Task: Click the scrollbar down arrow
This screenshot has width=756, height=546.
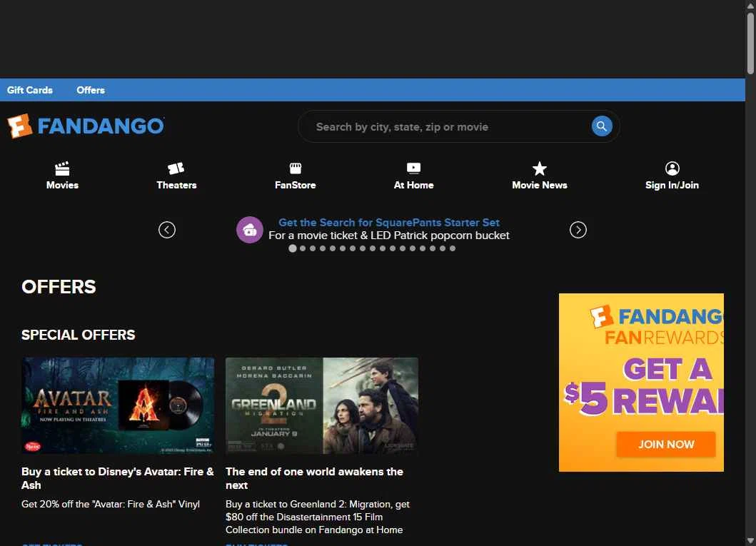Action: (x=750, y=541)
